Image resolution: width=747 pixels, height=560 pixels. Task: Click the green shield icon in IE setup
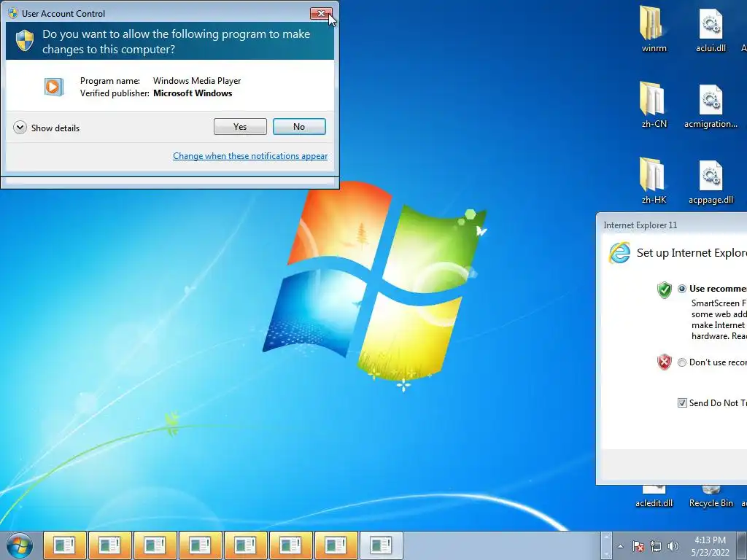pos(664,289)
